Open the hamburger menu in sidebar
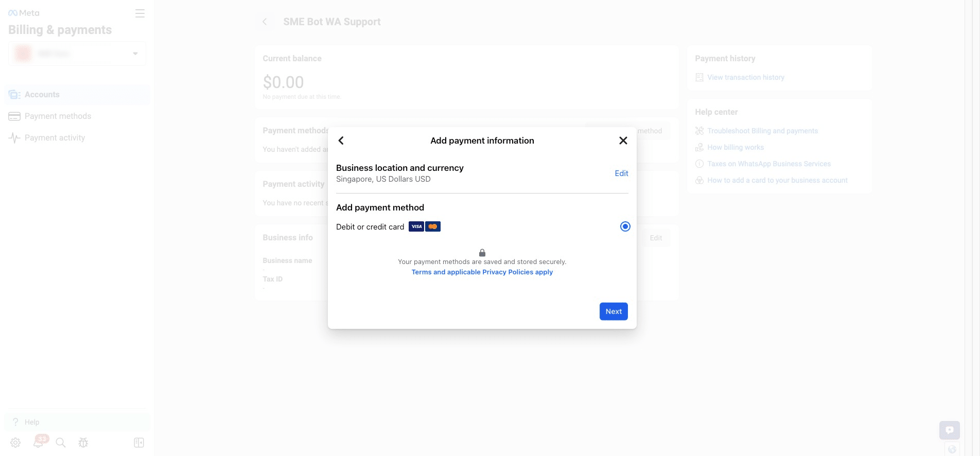Screen dimensions: 980x456 tap(140, 13)
